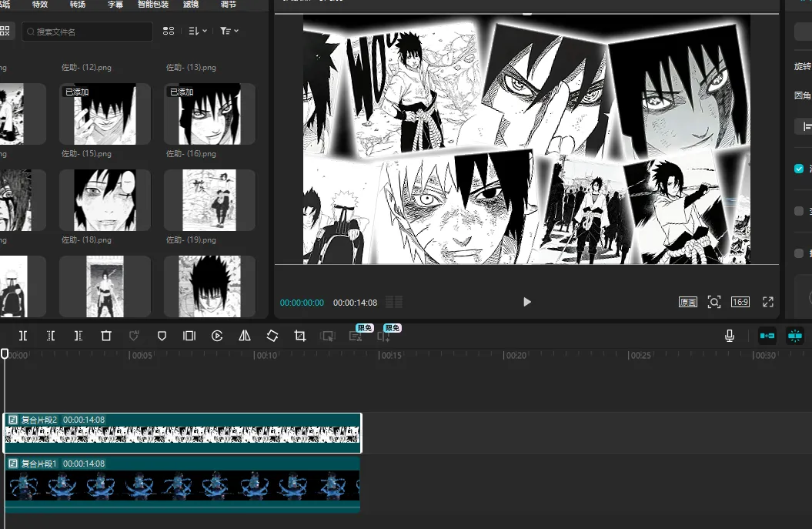Select the Split clip tool
812x529 pixels.
coord(23,336)
